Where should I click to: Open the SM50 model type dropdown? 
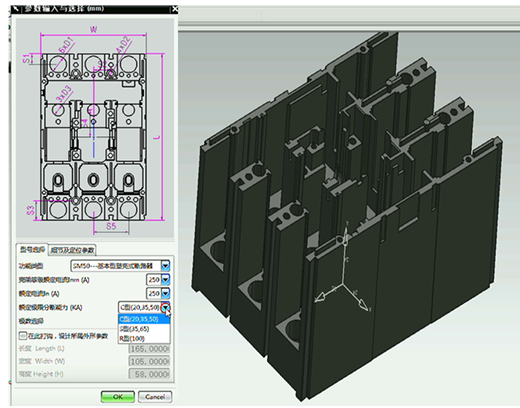point(165,266)
